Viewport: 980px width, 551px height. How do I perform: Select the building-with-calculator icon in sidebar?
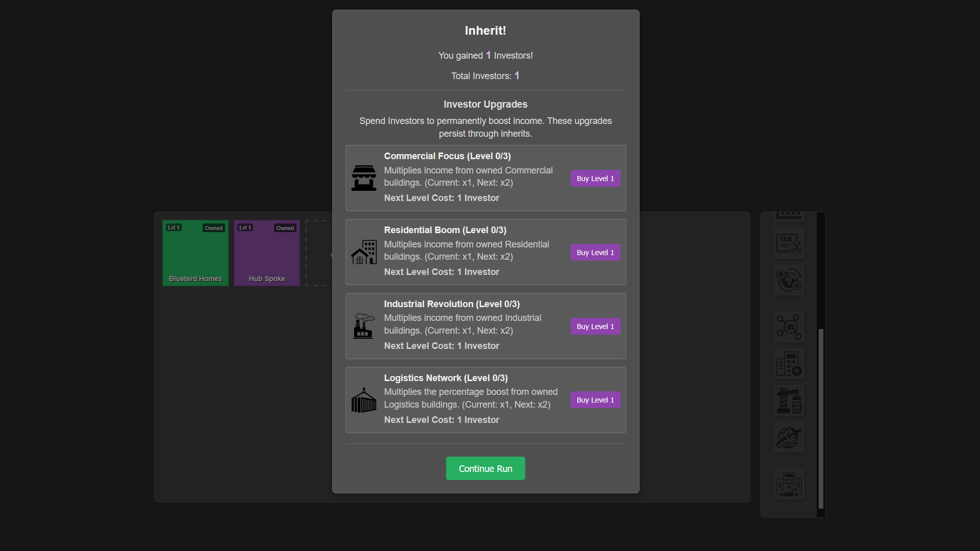pos(789,363)
